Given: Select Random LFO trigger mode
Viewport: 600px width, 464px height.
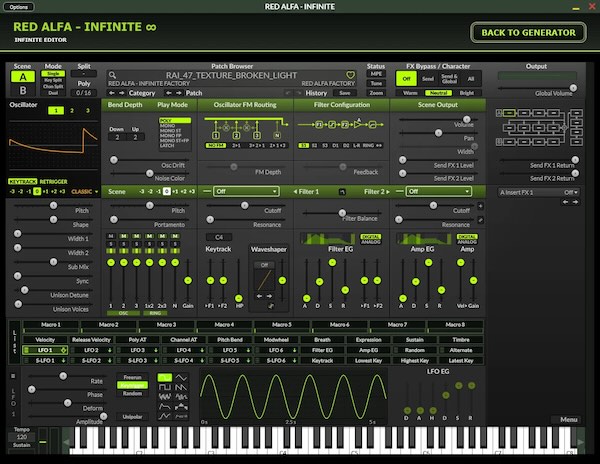Looking at the screenshot, I should (x=132, y=393).
